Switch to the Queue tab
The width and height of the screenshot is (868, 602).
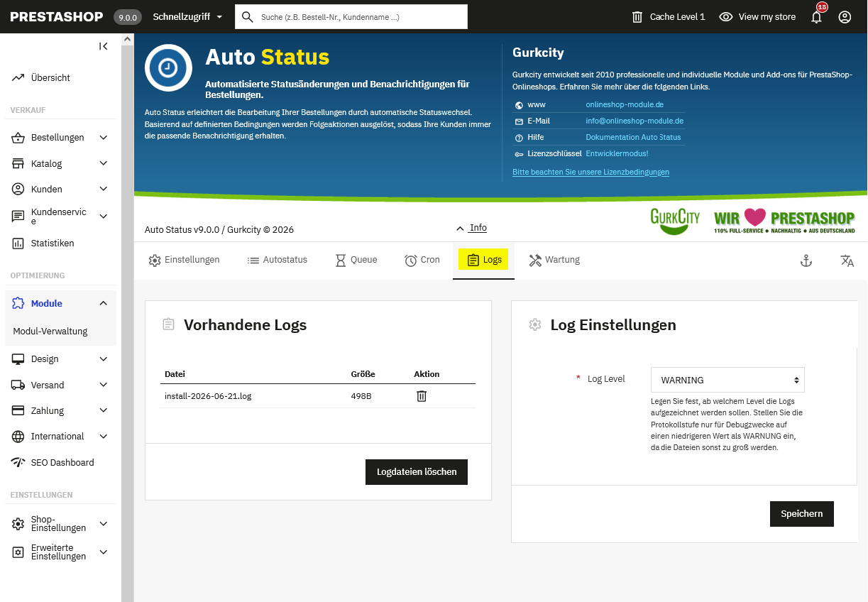(x=356, y=260)
